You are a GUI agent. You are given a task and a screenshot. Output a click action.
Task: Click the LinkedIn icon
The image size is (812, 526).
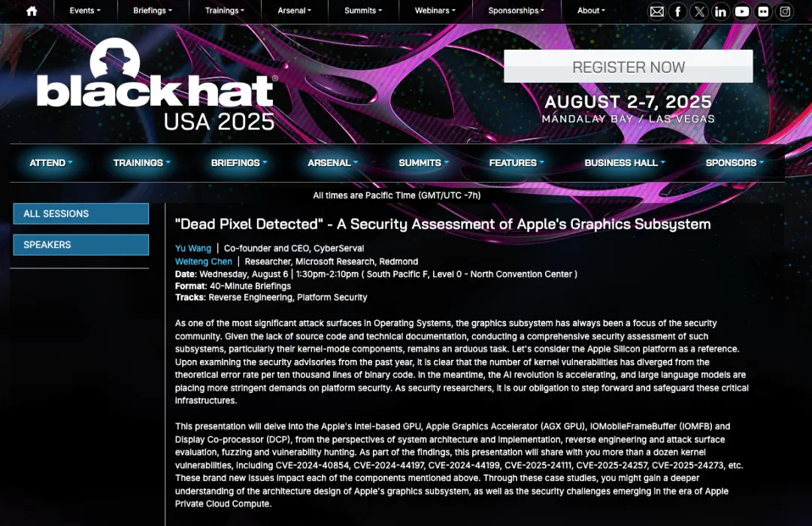[x=721, y=11]
